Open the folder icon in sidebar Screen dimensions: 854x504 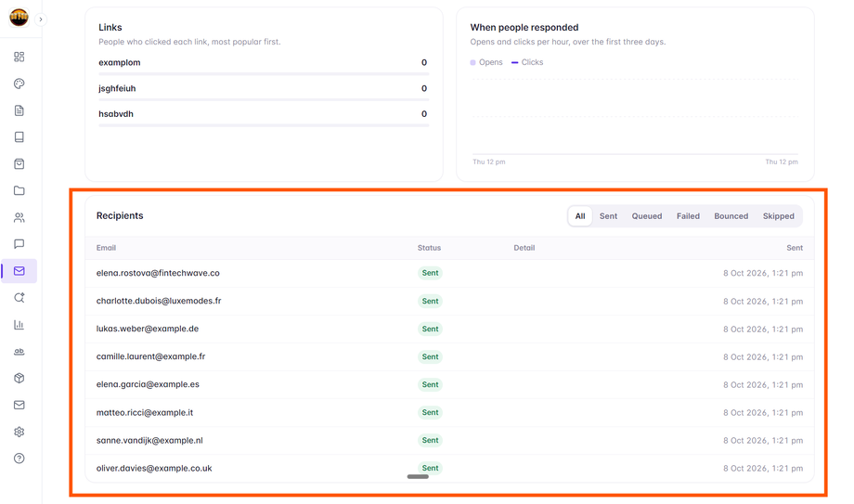pyautogui.click(x=19, y=190)
